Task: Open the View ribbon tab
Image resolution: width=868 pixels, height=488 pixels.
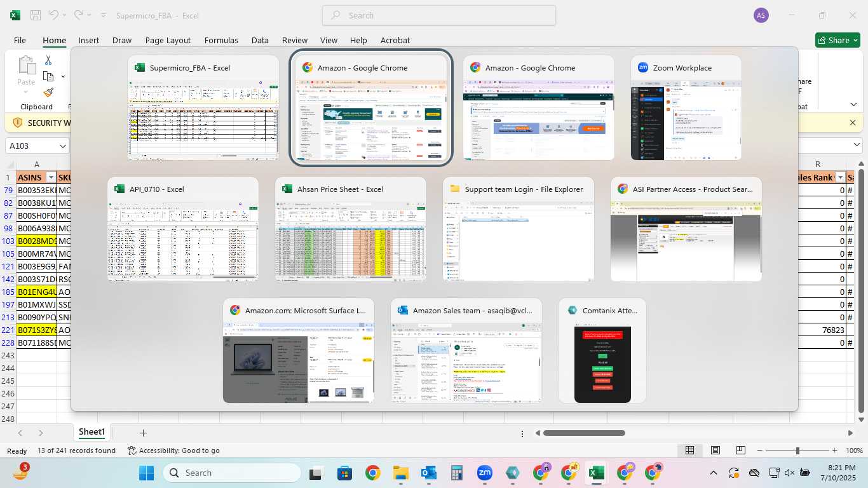Action: pos(329,40)
